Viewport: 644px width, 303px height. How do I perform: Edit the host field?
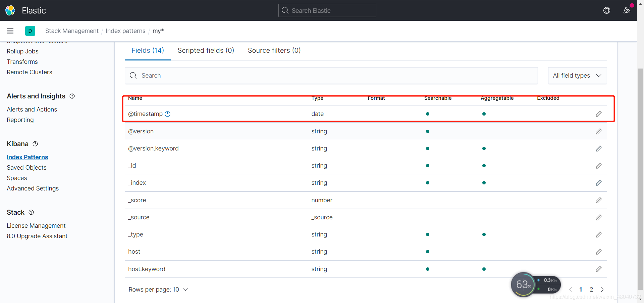point(599,252)
